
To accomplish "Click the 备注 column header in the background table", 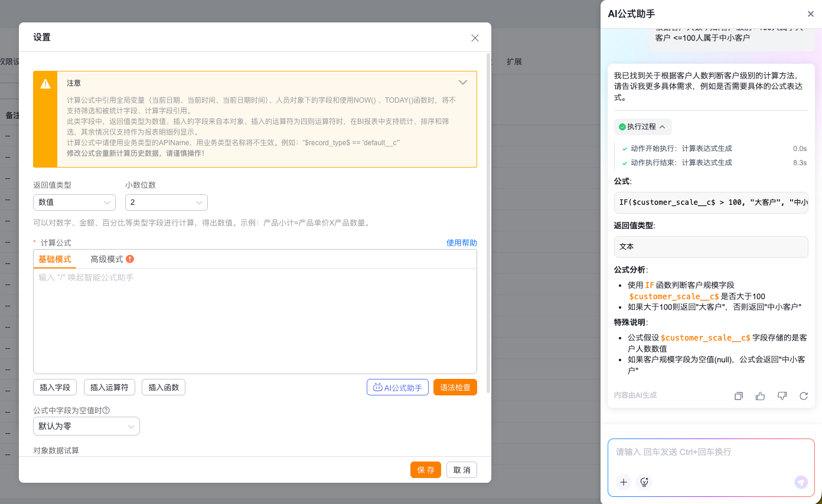I will click(x=12, y=115).
